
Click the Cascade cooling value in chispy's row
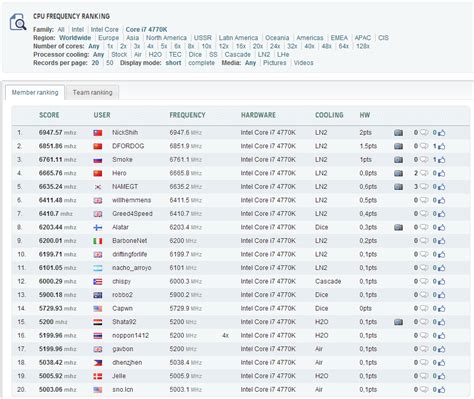point(328,281)
